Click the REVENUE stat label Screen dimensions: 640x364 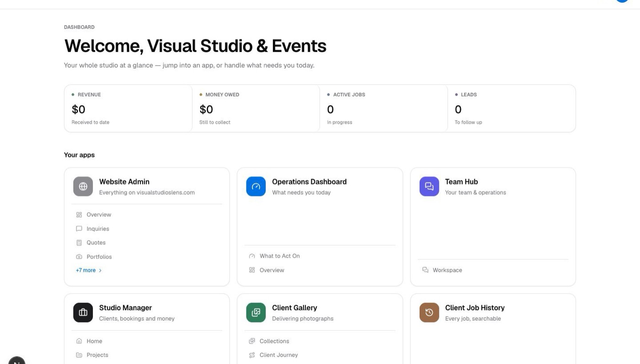89,95
